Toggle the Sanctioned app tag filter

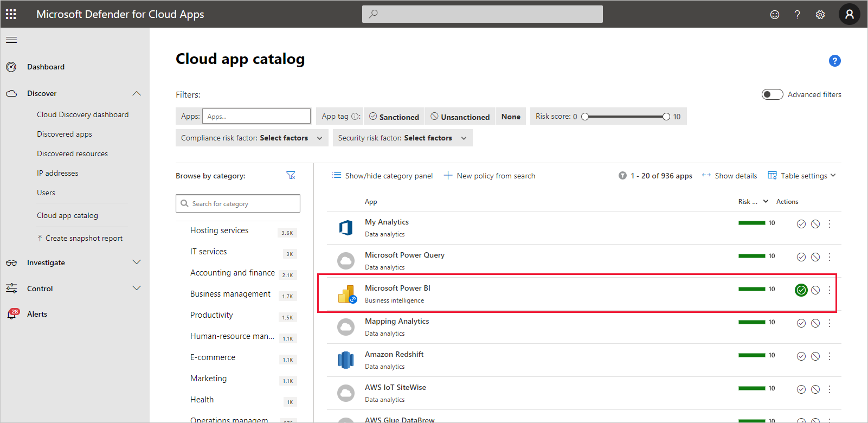click(x=394, y=117)
